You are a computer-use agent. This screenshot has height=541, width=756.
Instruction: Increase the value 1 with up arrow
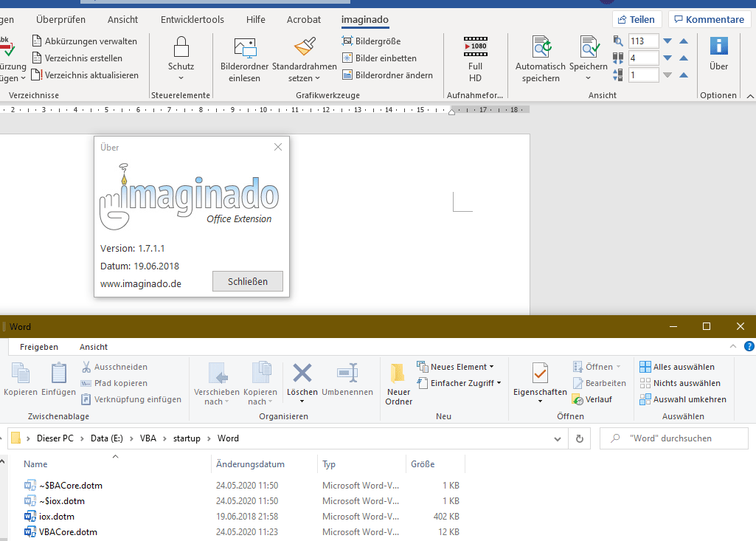tap(684, 75)
